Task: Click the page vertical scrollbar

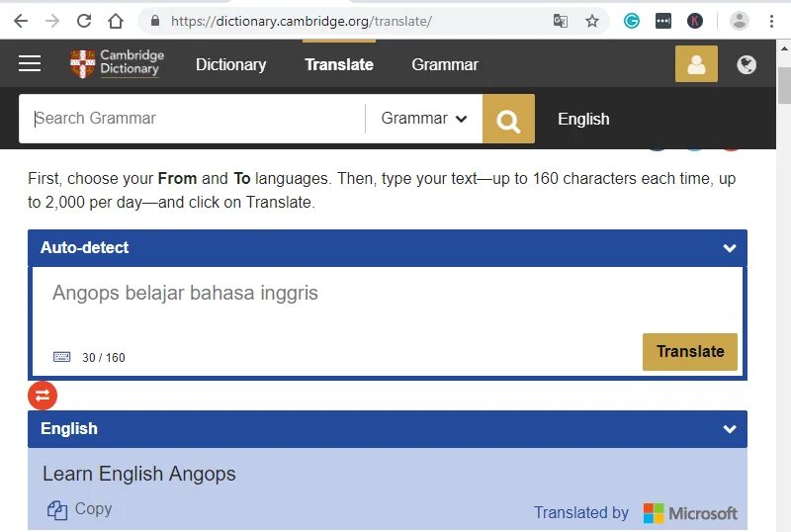Action: click(x=784, y=286)
